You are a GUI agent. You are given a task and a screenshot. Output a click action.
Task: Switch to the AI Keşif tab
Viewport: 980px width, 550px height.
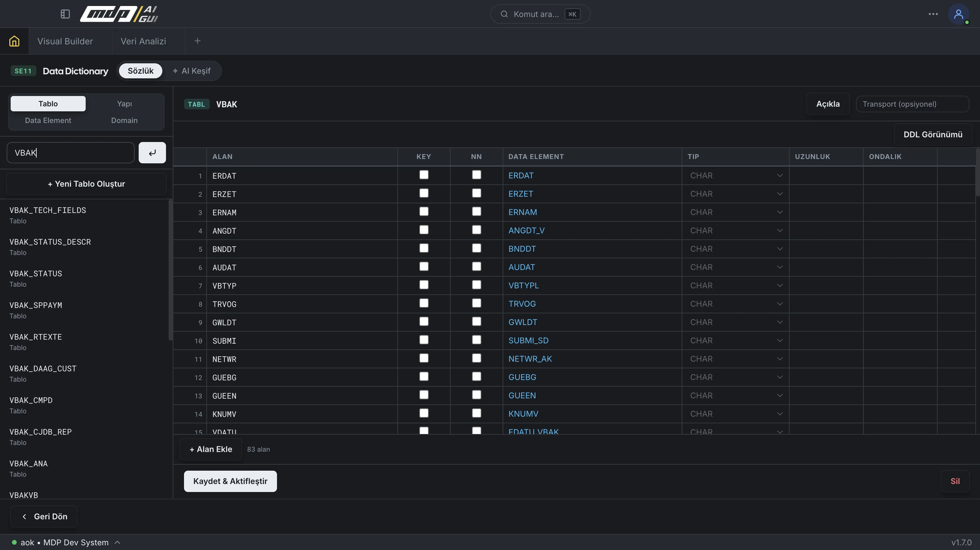pos(191,71)
